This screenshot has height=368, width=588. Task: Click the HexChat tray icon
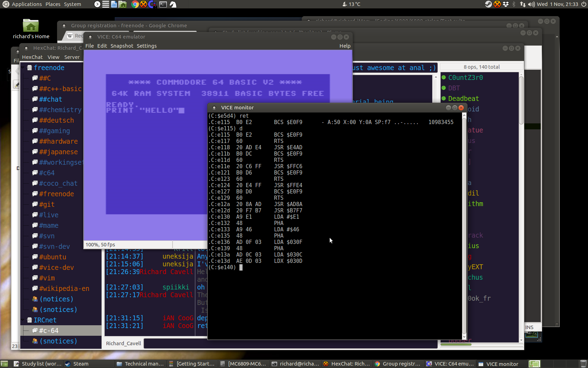point(497,4)
